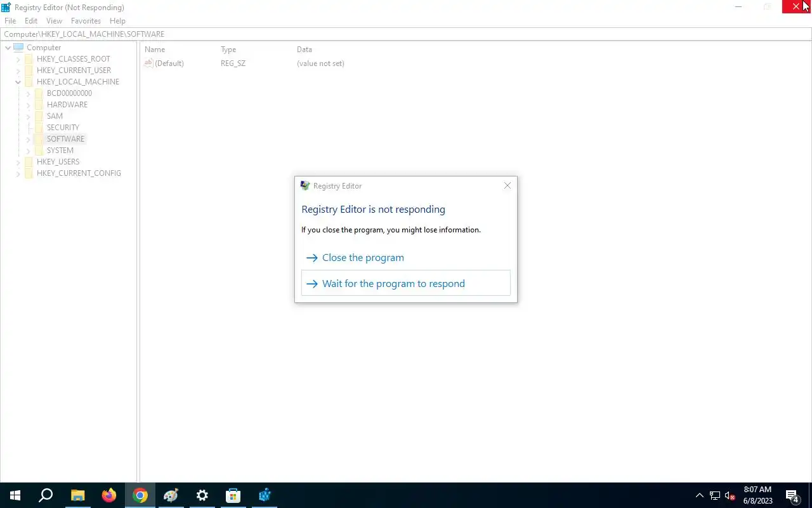
Task: Click the Registry Editor title bar icon
Action: pyautogui.click(x=6, y=8)
